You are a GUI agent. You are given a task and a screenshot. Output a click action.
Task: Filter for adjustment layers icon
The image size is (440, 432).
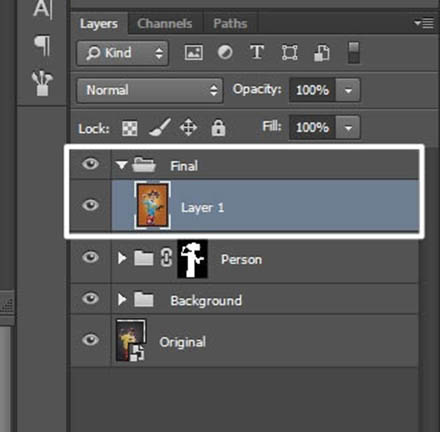(x=225, y=53)
